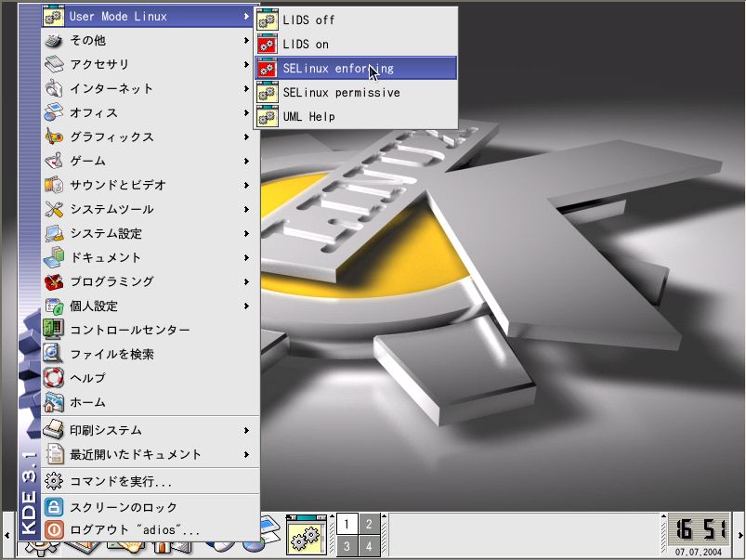
Task: Switch to virtual desktop 3
Action: [347, 545]
